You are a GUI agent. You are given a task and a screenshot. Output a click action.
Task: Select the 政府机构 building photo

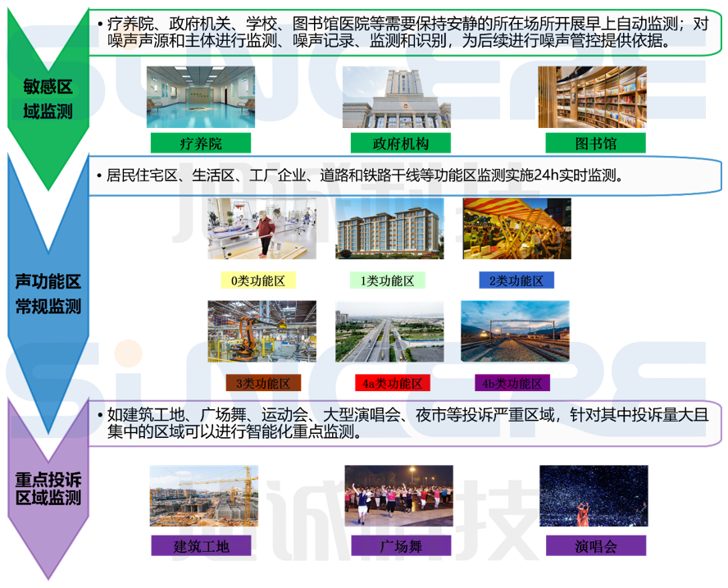(396, 97)
